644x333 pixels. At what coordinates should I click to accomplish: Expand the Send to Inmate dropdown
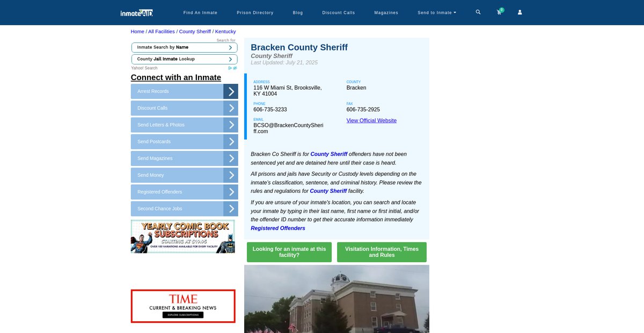pyautogui.click(x=437, y=12)
